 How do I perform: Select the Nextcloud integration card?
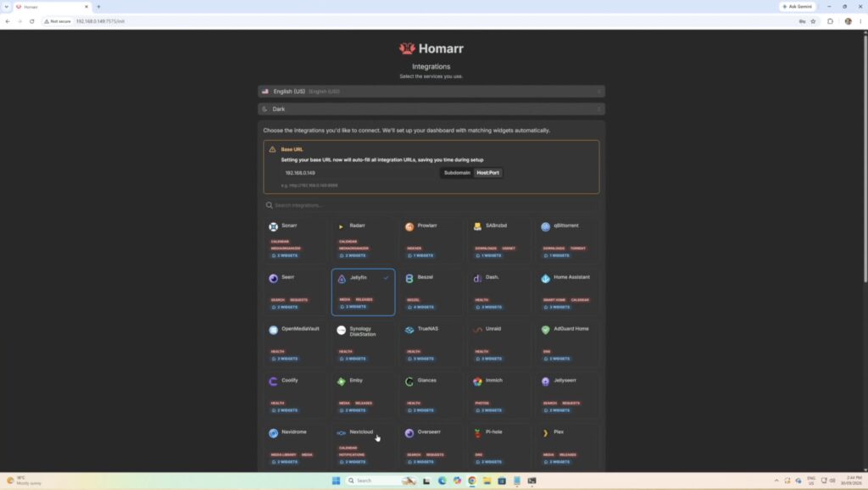(363, 447)
